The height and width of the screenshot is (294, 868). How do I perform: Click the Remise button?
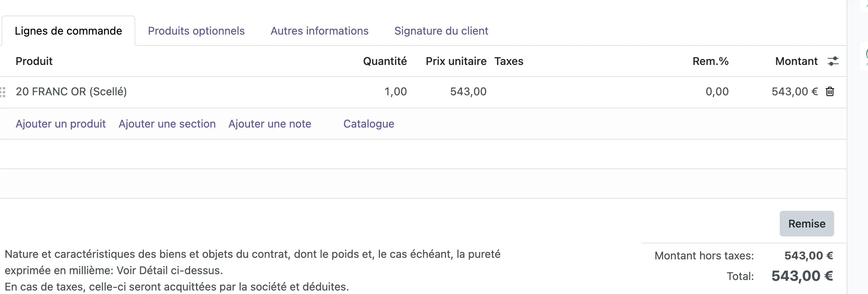pos(807,224)
